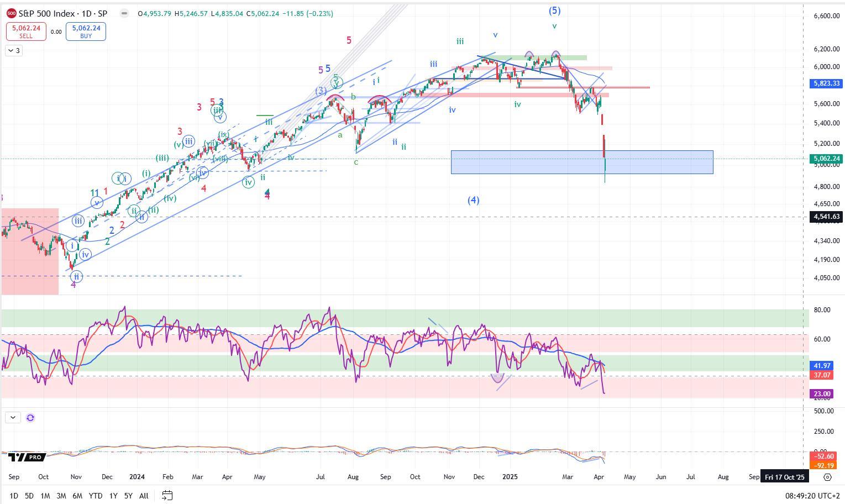Click the blue 41.97 oscillator value label
The height and width of the screenshot is (504, 845).
click(822, 366)
